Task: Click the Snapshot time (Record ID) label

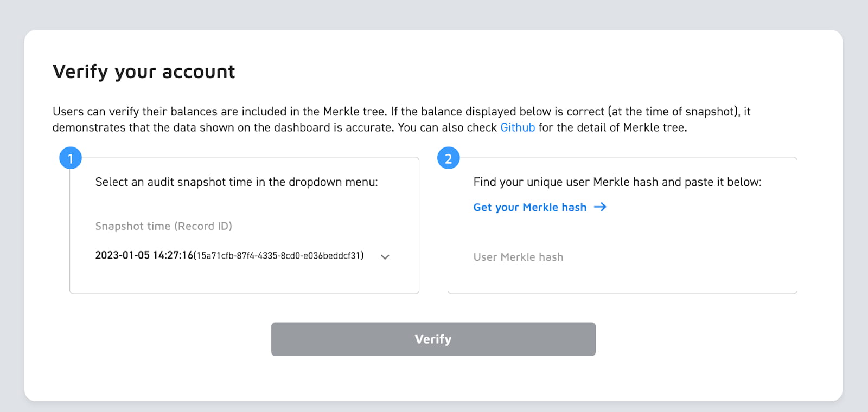Action: (x=163, y=226)
